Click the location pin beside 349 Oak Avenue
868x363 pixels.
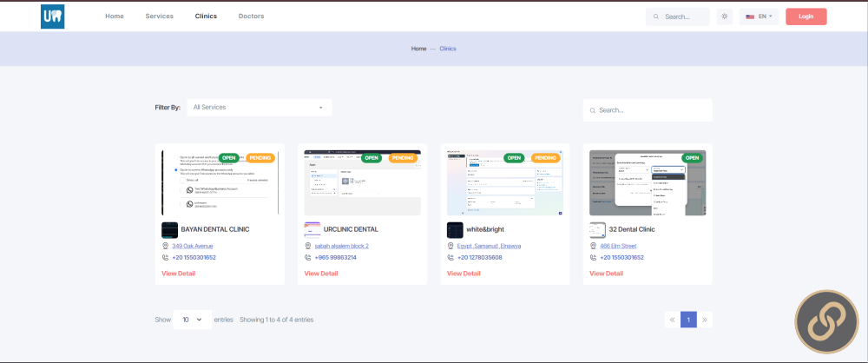[x=165, y=246]
